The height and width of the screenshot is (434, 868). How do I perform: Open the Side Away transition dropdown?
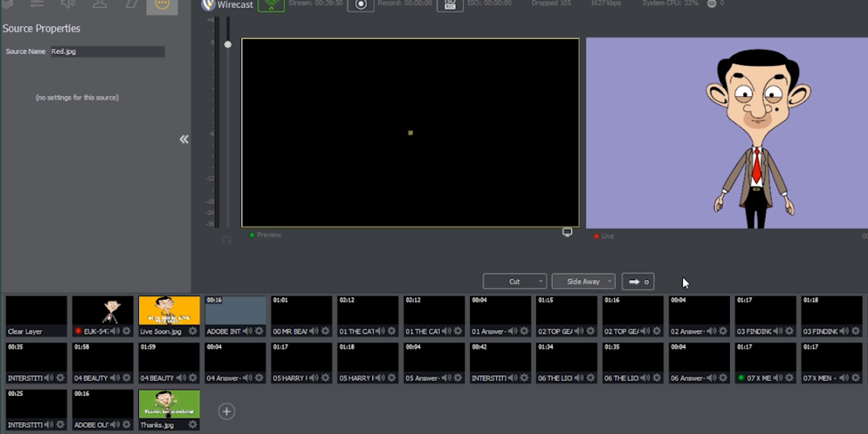pos(583,281)
